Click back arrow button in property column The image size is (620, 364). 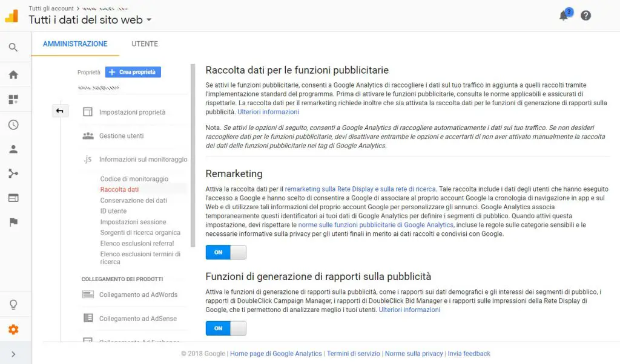(60, 111)
